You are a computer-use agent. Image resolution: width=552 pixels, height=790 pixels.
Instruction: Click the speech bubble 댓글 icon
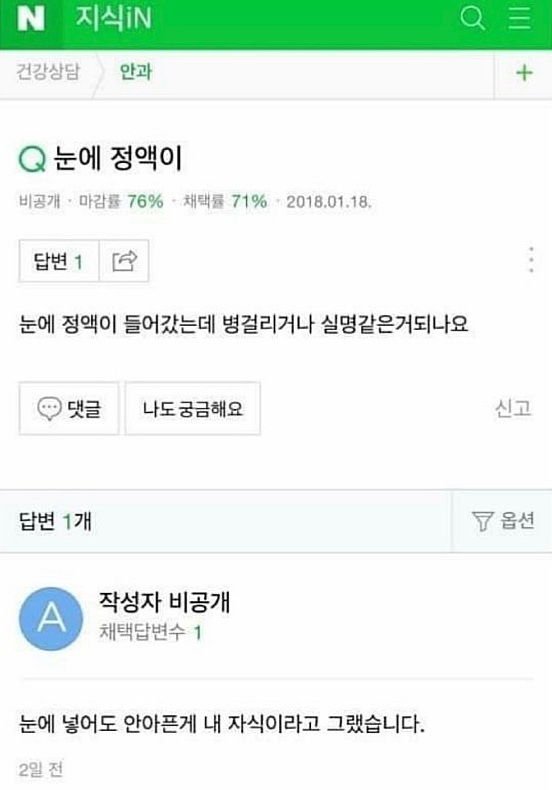pos(49,408)
